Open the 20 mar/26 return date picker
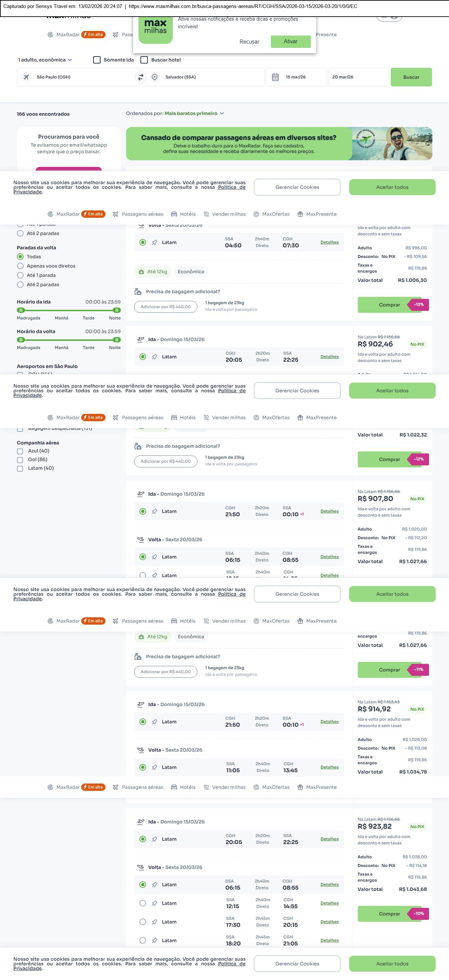 pos(358,77)
